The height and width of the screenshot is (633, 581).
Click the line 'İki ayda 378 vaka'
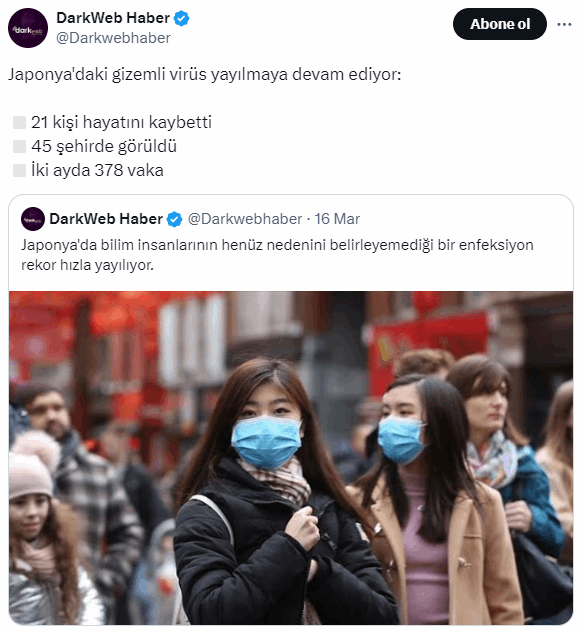(97, 170)
